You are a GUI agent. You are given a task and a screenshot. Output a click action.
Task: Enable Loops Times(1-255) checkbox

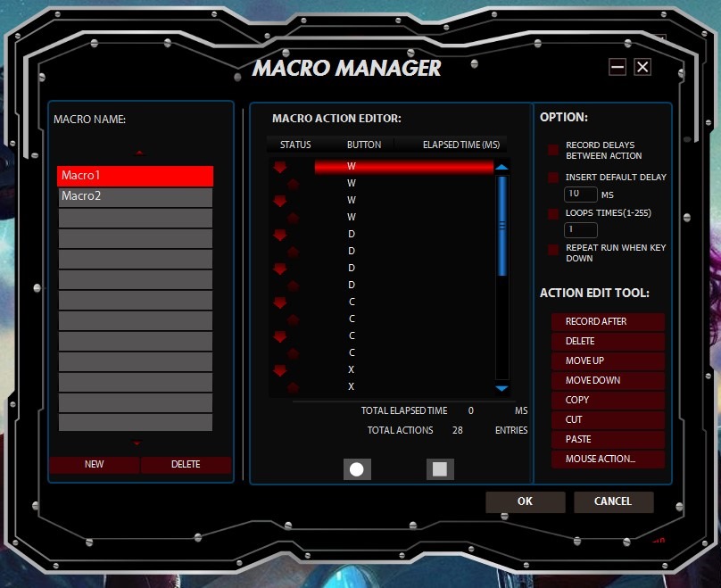(553, 214)
